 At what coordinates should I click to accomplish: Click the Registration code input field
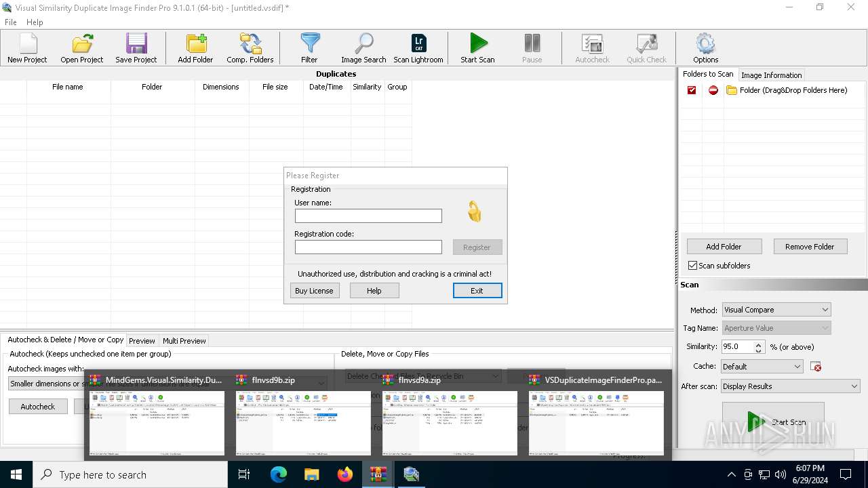click(x=368, y=247)
